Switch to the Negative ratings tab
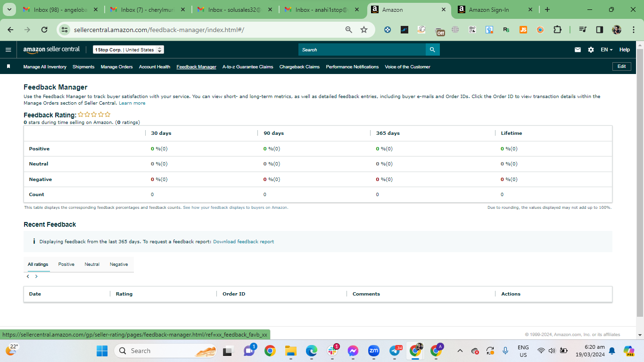Image resolution: width=644 pixels, height=362 pixels. click(119, 264)
